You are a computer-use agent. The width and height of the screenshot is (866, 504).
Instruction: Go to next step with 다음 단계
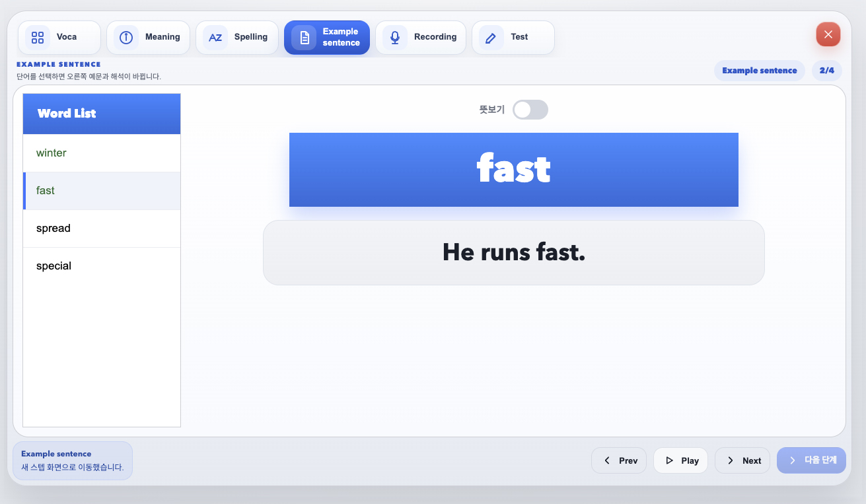[811, 460]
